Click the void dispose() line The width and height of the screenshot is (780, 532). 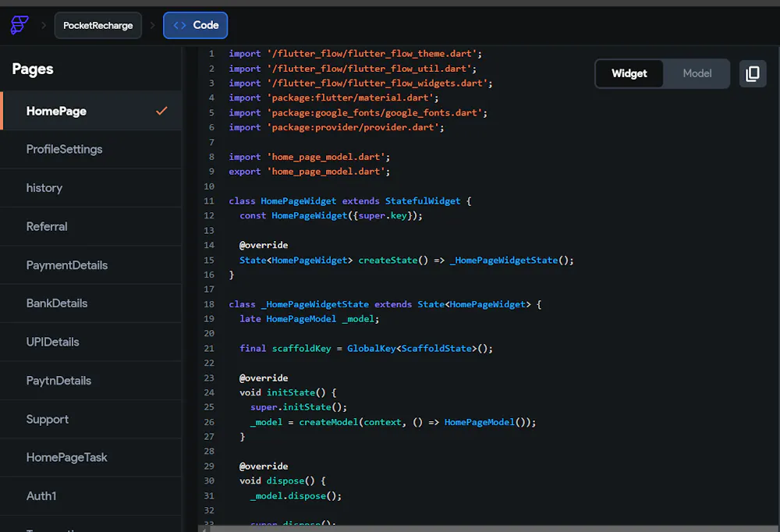tap(282, 481)
